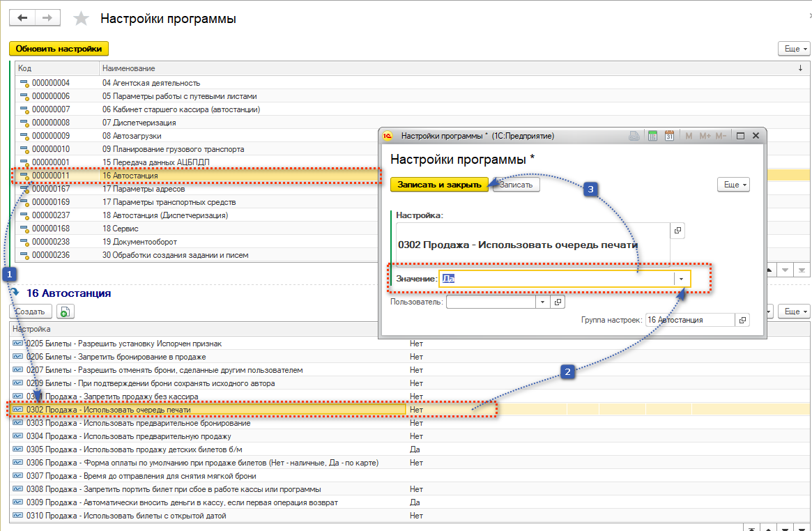Click the Наименование column header
This screenshot has width=812, height=531.
[x=128, y=68]
